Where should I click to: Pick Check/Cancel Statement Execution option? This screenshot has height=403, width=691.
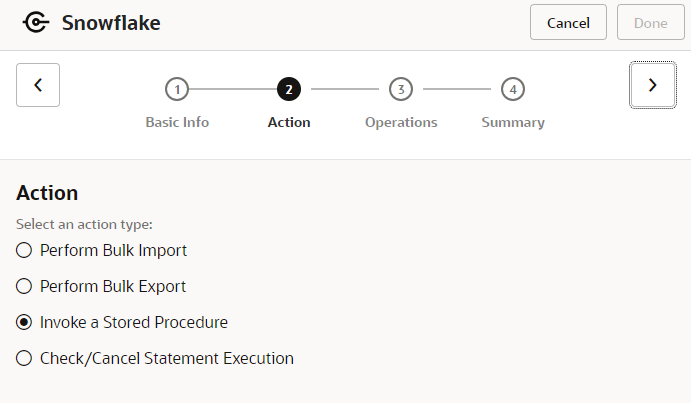click(24, 358)
